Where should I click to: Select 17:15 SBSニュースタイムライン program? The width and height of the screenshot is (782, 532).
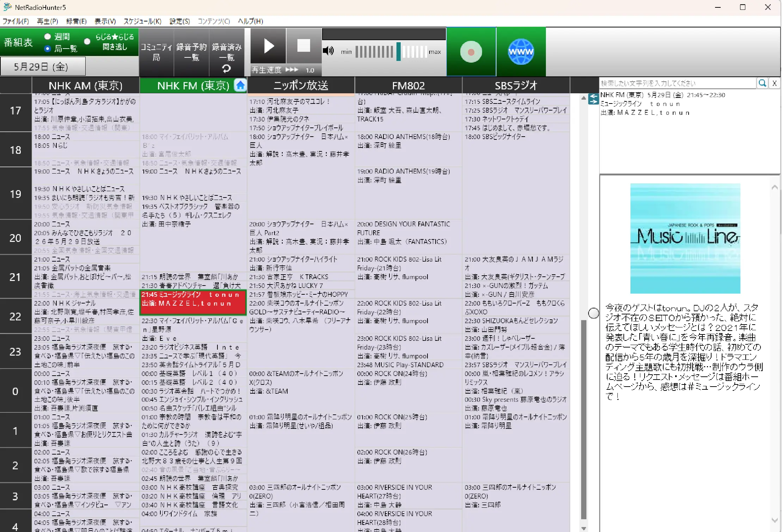pyautogui.click(x=516, y=101)
